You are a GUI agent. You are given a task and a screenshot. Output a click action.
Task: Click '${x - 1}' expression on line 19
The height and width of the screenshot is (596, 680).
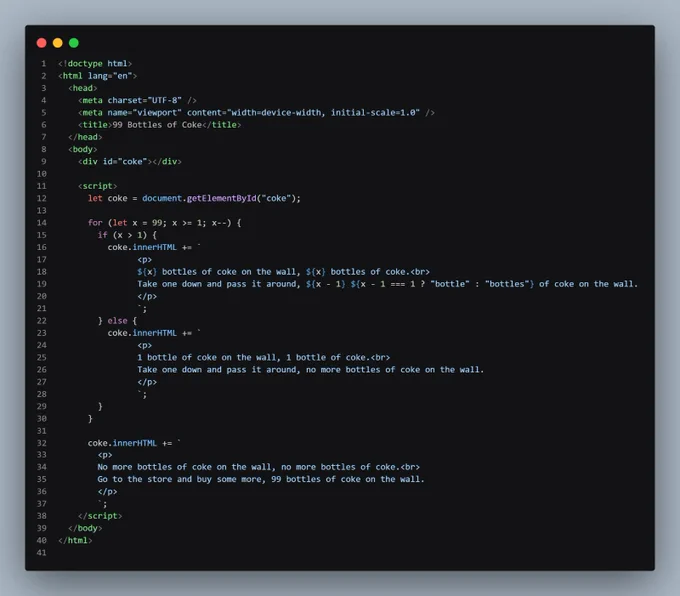coord(326,284)
